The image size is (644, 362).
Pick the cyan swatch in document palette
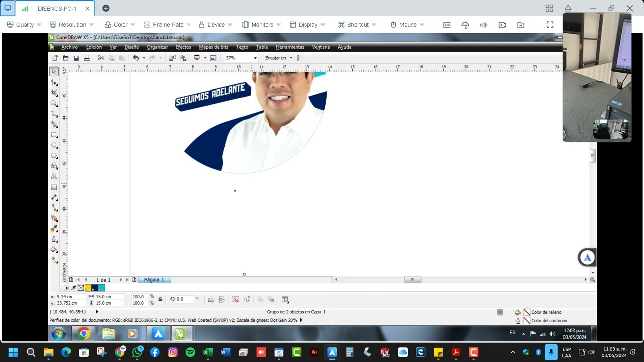click(x=102, y=288)
